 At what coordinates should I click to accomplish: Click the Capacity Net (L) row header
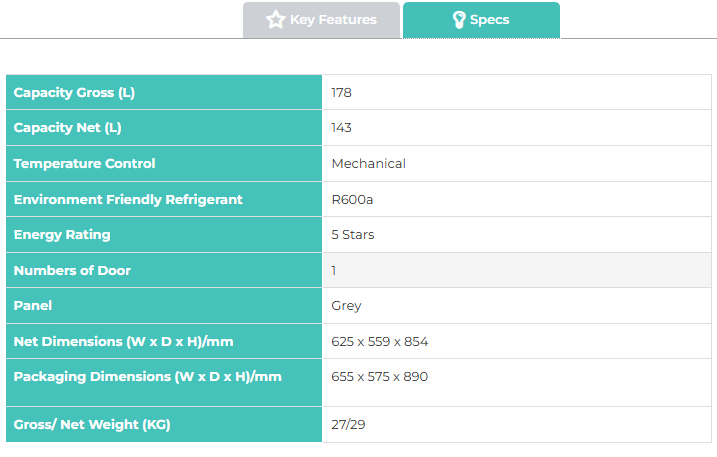68,128
